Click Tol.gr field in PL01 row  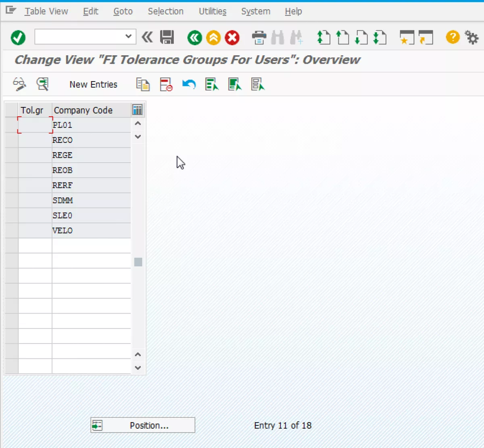tap(35, 125)
